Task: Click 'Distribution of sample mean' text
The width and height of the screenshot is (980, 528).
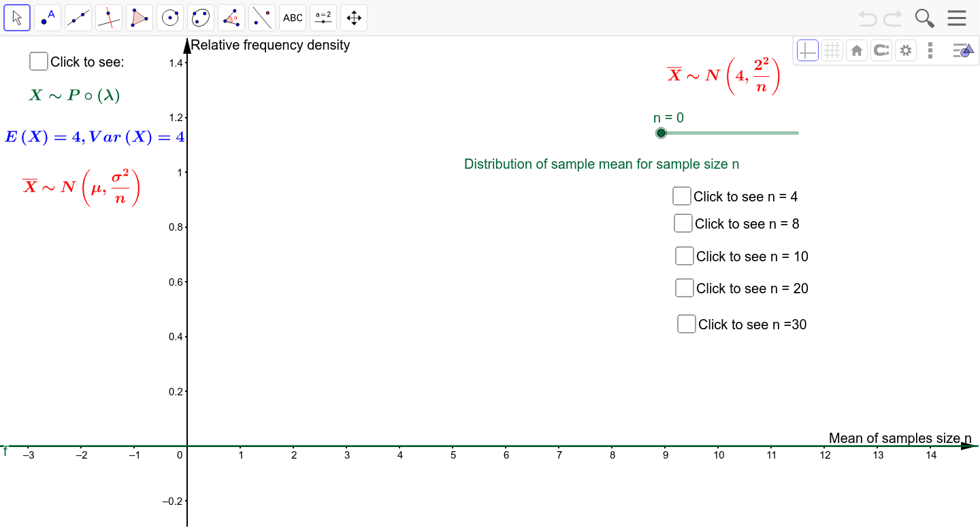Action: 602,164
